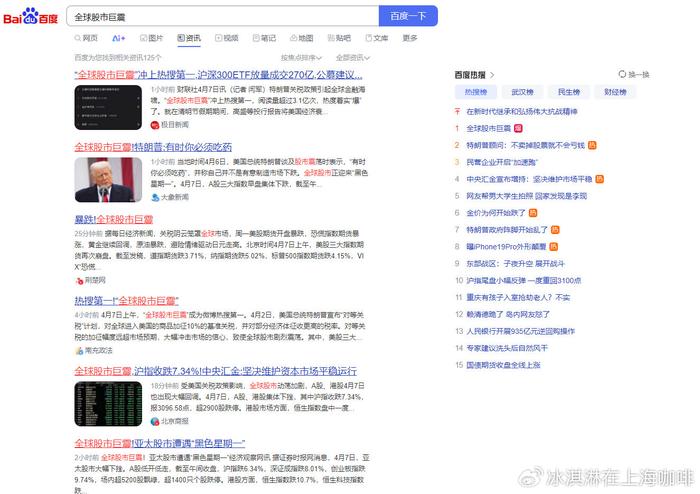Image resolution: width=700 pixels, height=494 pixels.
Task: Open the dark screenshot thumbnail of first result
Action: (108, 108)
